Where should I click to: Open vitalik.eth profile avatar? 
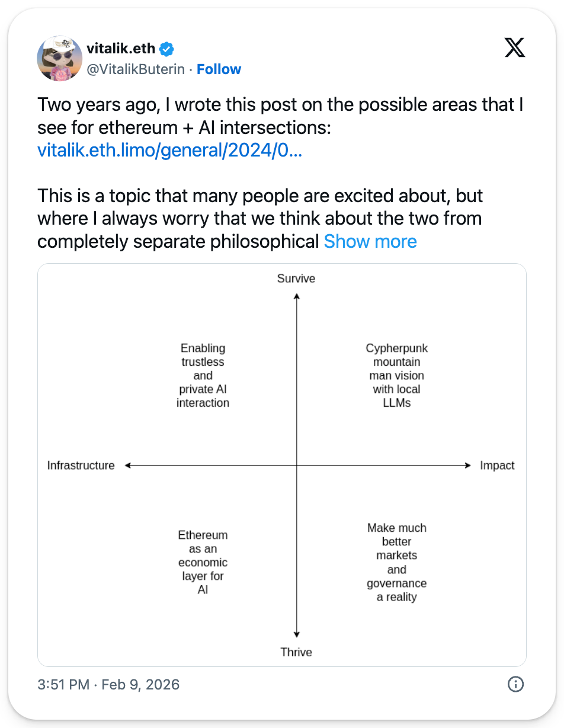pos(59,58)
